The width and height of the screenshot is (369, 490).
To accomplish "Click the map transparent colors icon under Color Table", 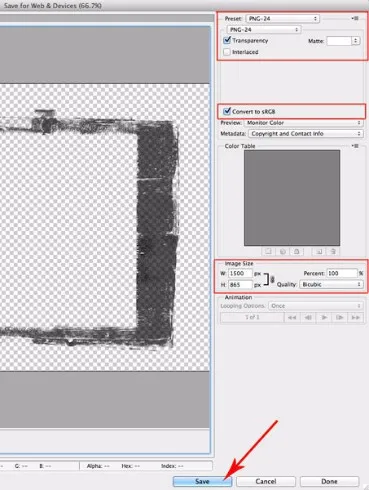I will (268, 251).
